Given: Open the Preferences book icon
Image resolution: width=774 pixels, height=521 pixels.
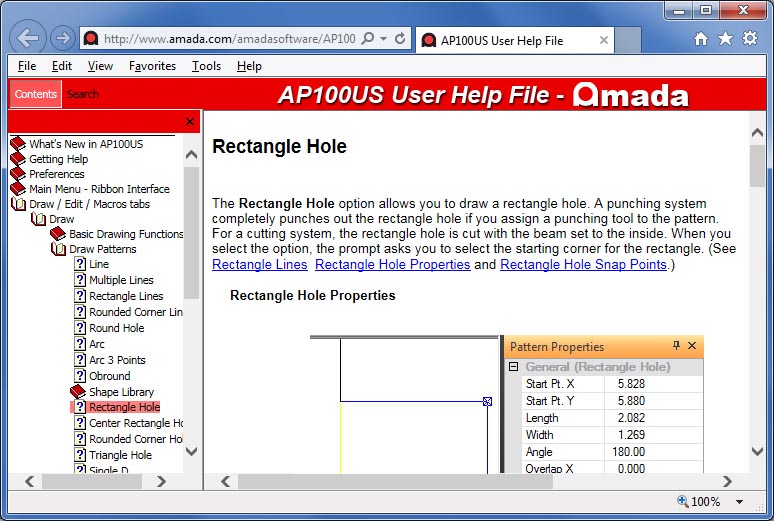Looking at the screenshot, I should click(x=18, y=174).
